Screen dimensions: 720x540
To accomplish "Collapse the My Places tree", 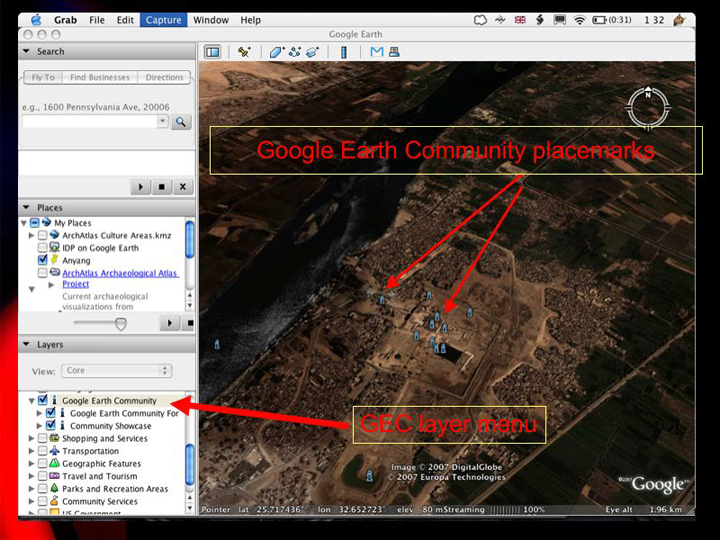I will [x=23, y=223].
